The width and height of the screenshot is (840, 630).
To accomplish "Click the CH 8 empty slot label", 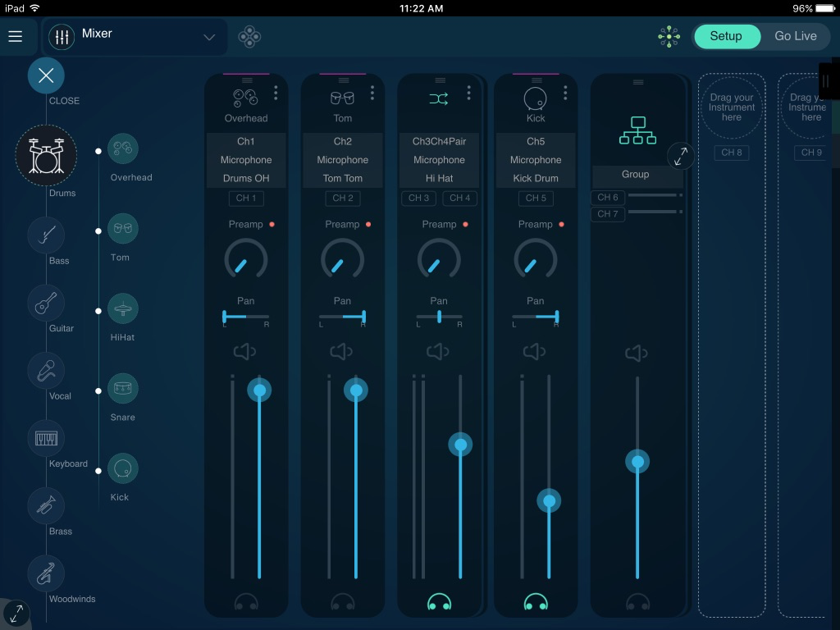I will (x=732, y=153).
